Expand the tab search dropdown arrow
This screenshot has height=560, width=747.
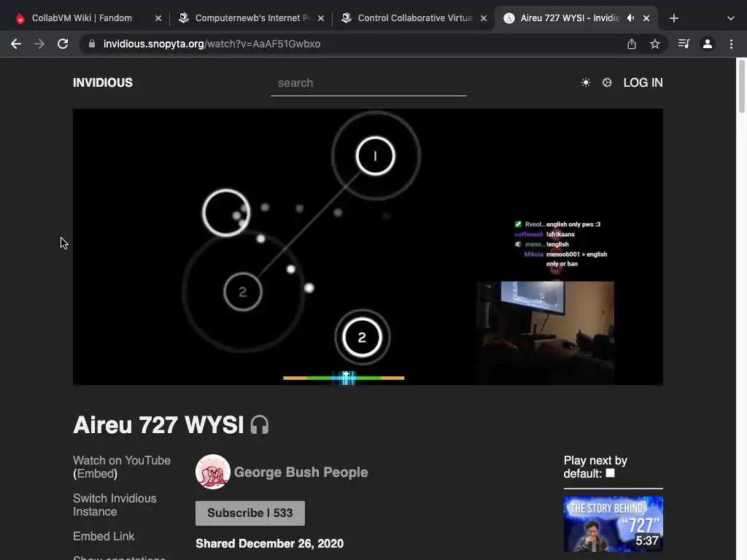click(731, 18)
